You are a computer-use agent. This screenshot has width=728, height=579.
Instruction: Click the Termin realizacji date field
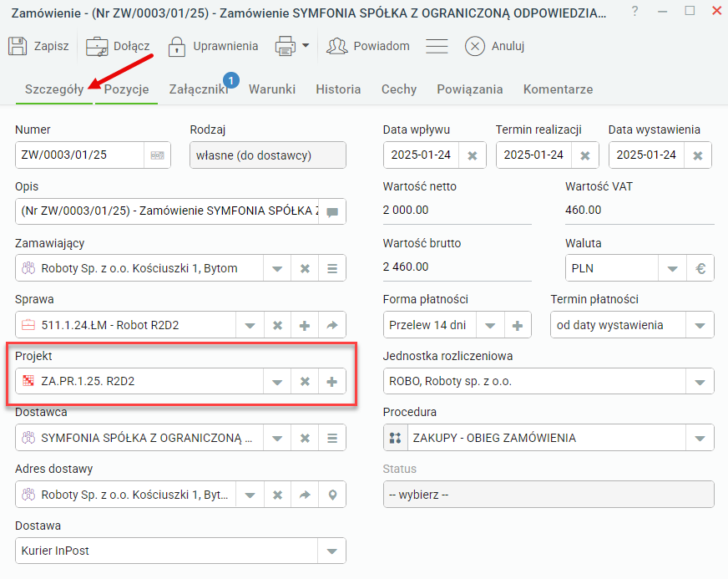point(534,155)
